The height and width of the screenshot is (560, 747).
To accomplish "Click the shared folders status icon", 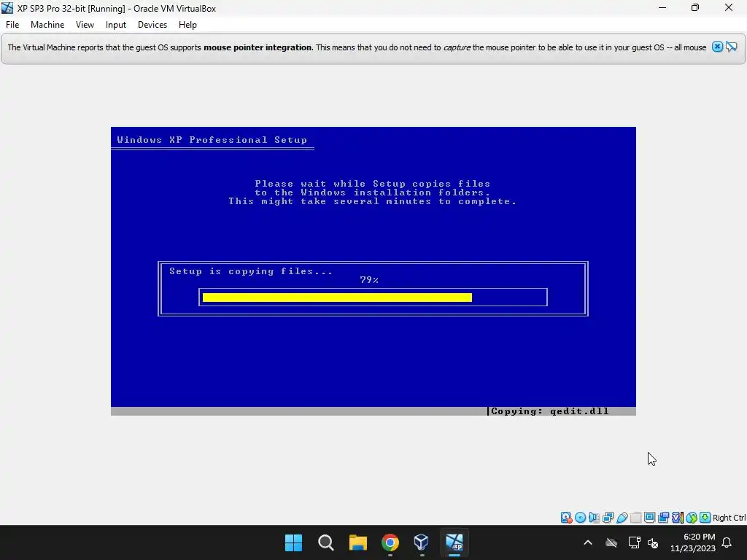I will (635, 518).
